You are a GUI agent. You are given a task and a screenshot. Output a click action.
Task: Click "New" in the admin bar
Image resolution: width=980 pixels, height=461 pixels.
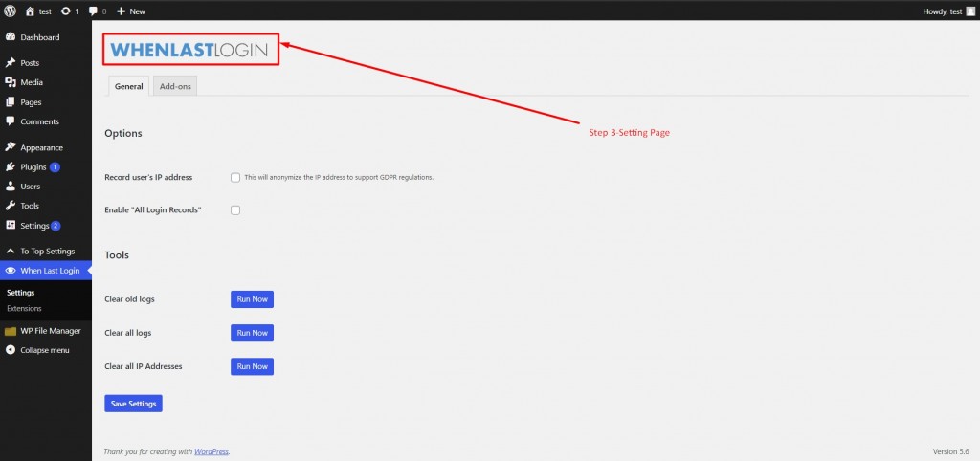click(138, 11)
